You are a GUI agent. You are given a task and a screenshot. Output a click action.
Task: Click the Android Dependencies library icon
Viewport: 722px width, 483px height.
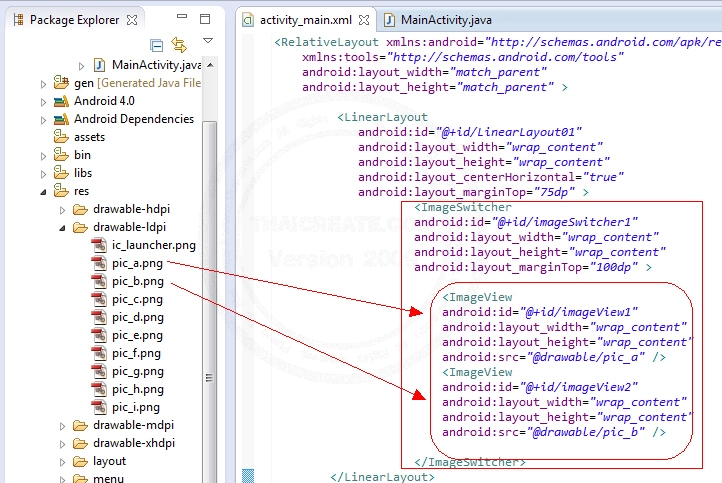point(62,119)
